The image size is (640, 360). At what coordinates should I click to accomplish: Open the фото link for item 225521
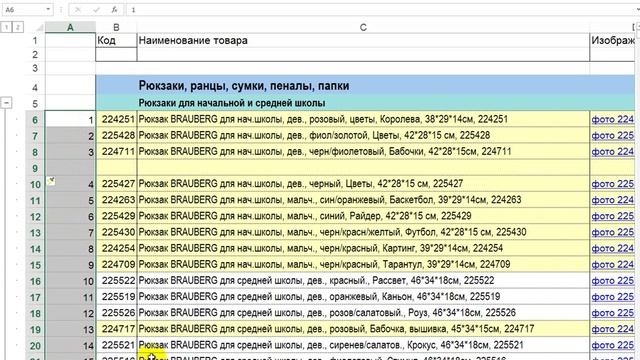613,345
